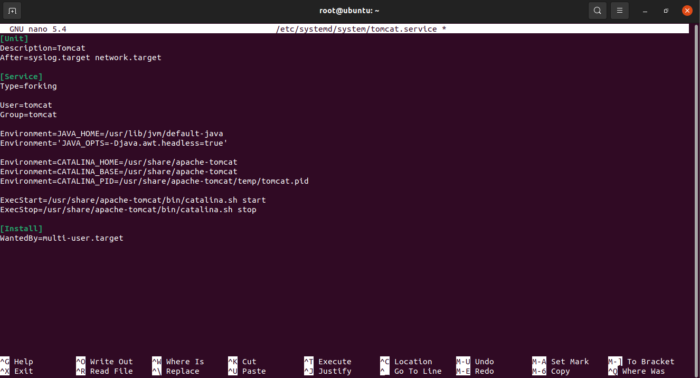Close the terminal window
Screen dimensions: 700x378
[687, 11]
